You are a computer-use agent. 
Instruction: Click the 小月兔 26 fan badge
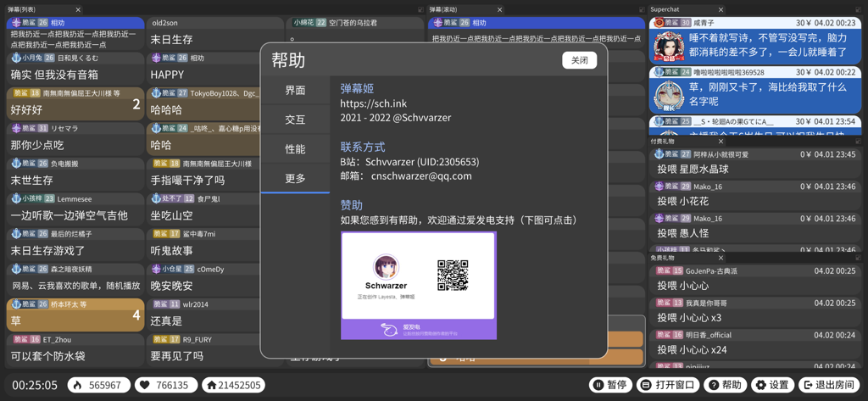[x=33, y=58]
